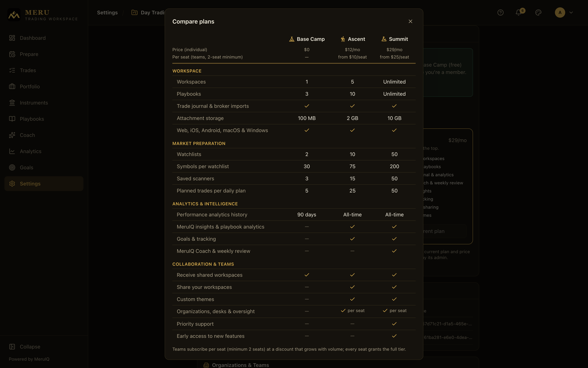Viewport: 588px width, 368px height.
Task: Click the Ascent column header
Action: 353,39
